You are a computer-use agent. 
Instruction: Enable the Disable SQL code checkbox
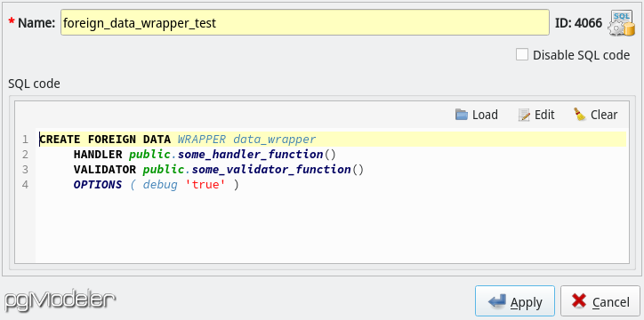522,54
